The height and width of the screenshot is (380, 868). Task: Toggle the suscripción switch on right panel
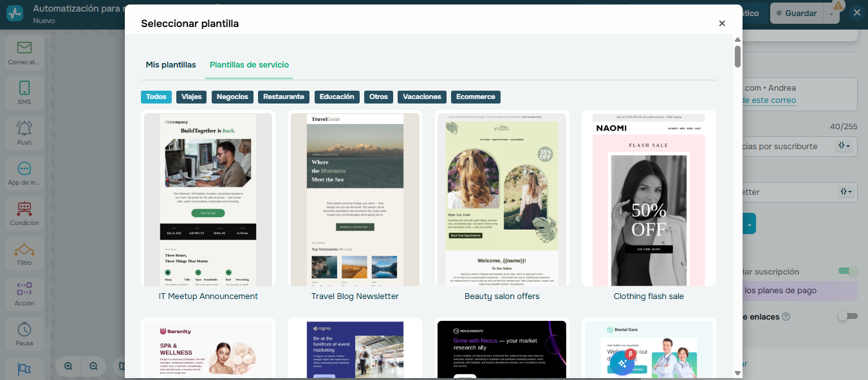(x=848, y=271)
